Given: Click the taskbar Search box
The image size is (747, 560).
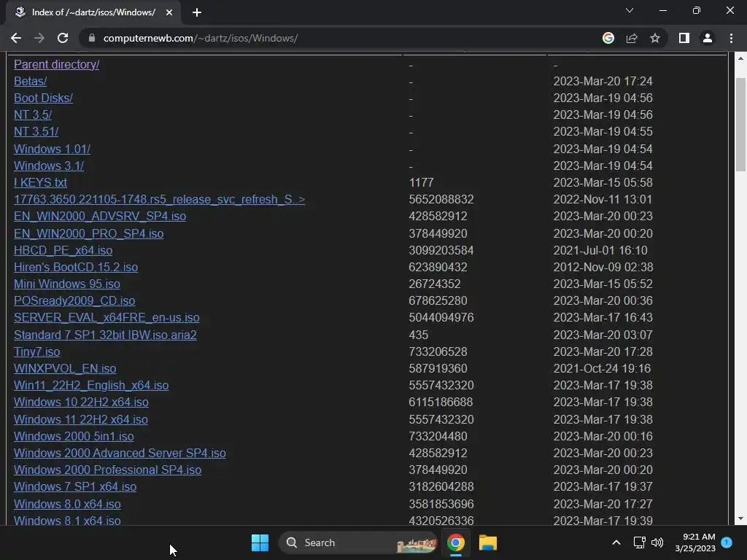Looking at the screenshot, I should (x=358, y=542).
